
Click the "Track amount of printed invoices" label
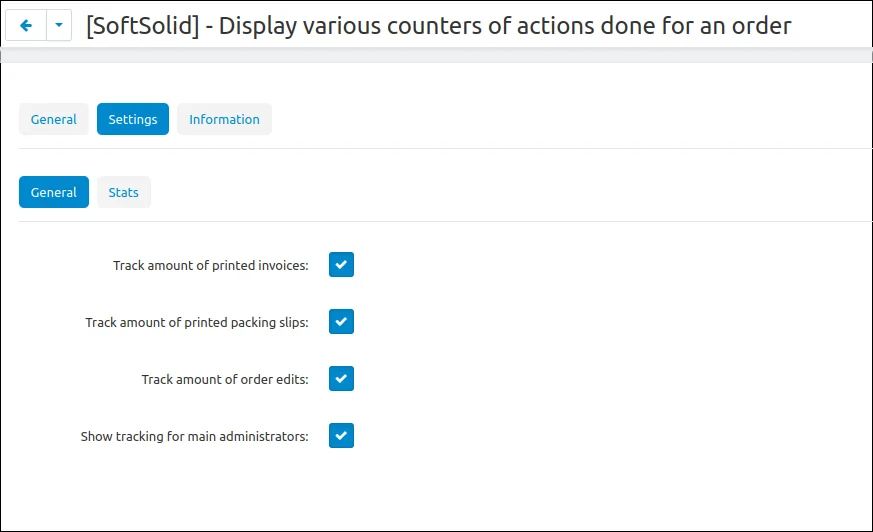(x=210, y=266)
